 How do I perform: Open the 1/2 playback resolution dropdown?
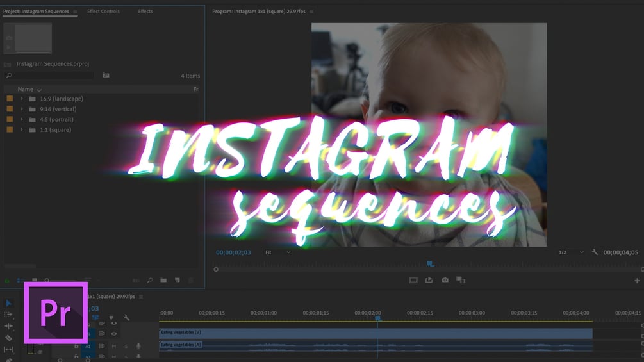point(571,252)
